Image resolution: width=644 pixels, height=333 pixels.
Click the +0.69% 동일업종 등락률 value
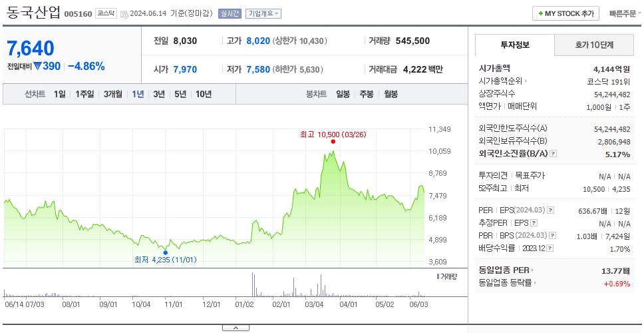point(617,283)
